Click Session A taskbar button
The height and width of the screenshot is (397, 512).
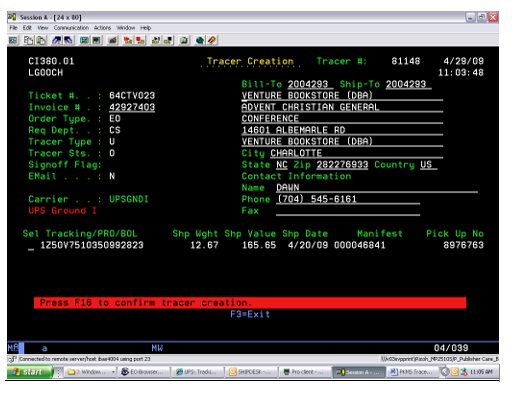coord(359,372)
